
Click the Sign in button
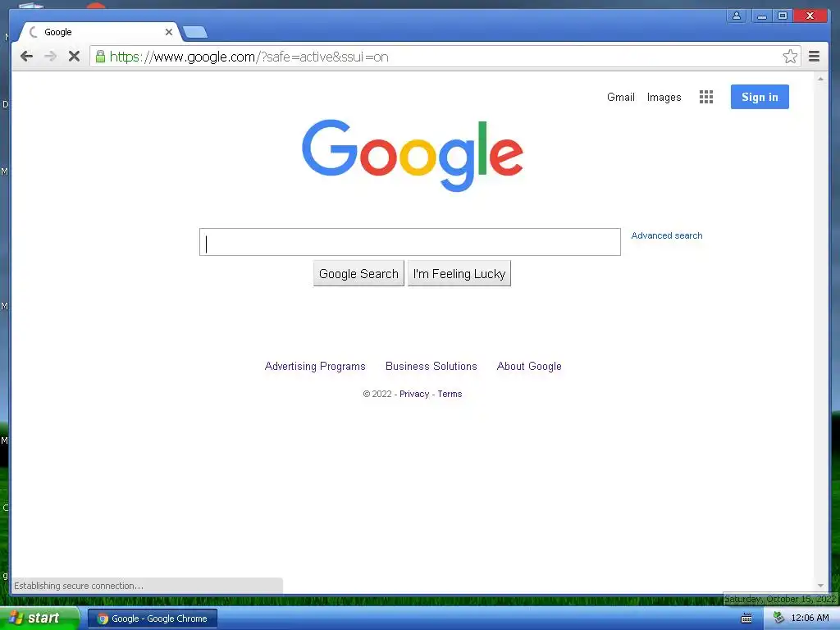[x=760, y=97]
